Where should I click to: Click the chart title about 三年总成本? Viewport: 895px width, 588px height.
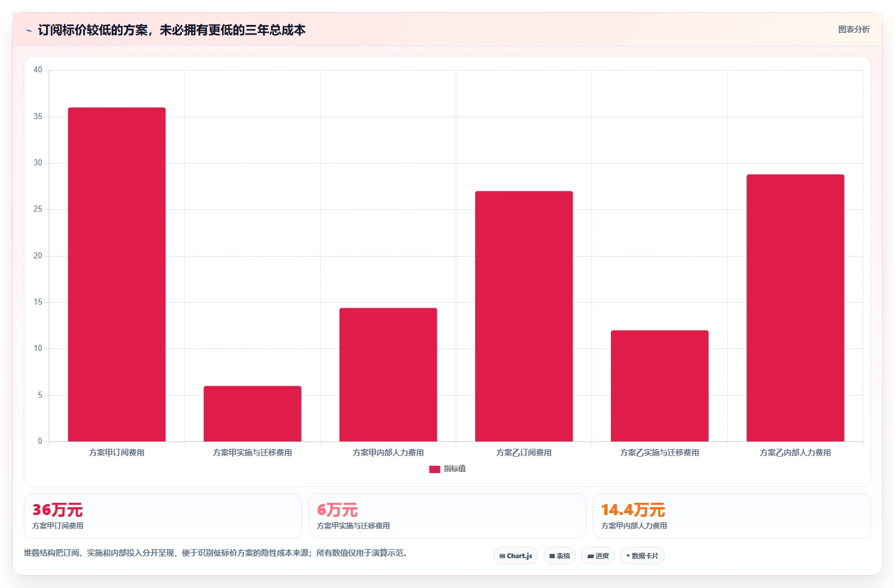click(172, 30)
